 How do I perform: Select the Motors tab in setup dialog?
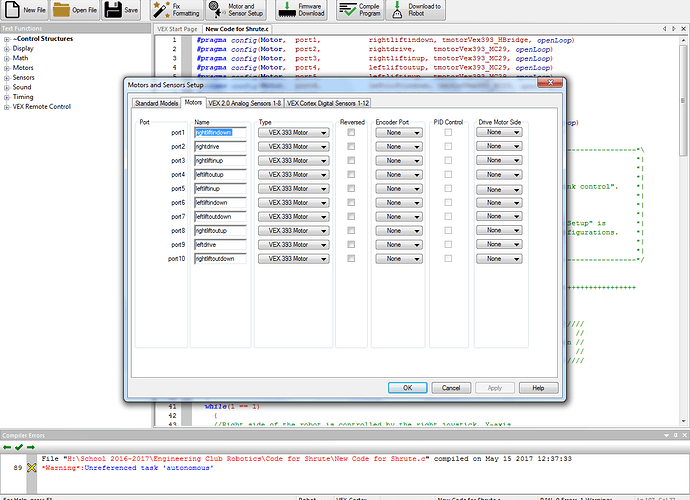(x=193, y=102)
